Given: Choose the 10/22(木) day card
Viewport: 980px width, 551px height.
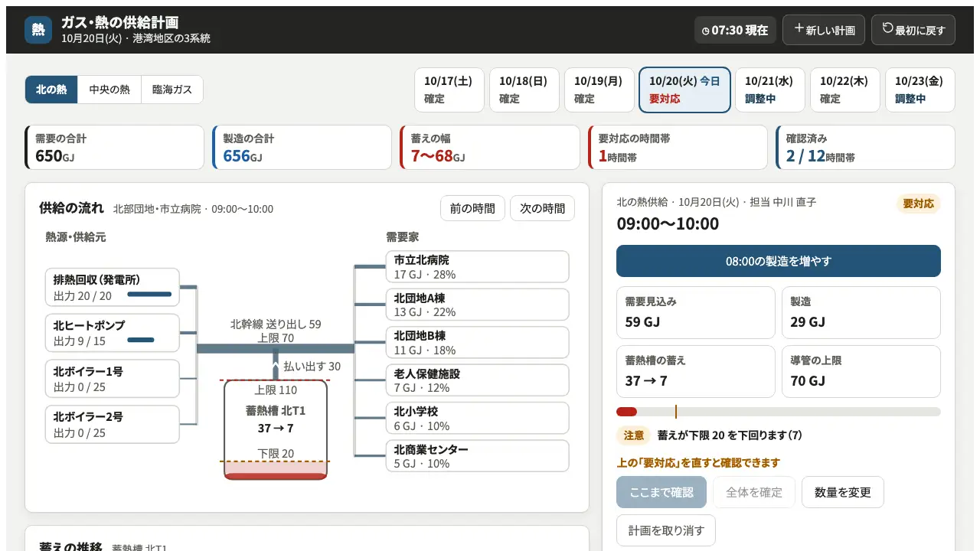Looking at the screenshot, I should pyautogui.click(x=845, y=90).
